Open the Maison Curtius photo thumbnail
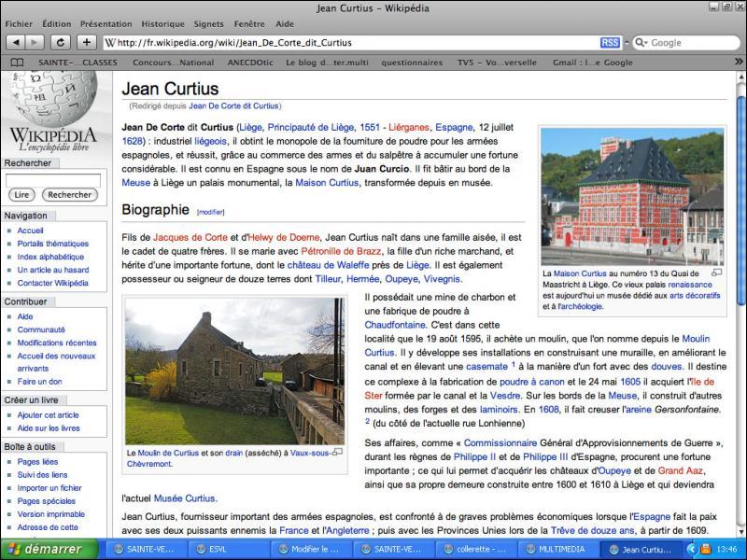This screenshot has height=560, width=747. pyautogui.click(x=632, y=197)
